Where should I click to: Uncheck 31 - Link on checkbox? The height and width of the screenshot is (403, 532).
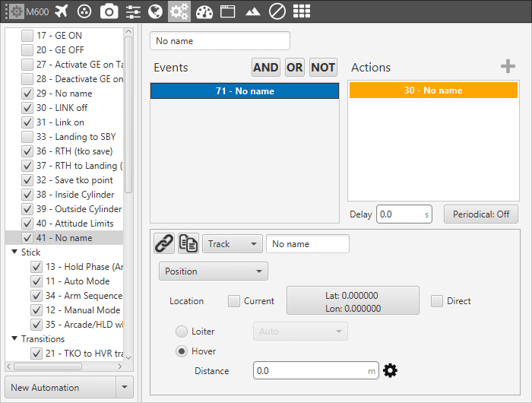pos(27,122)
